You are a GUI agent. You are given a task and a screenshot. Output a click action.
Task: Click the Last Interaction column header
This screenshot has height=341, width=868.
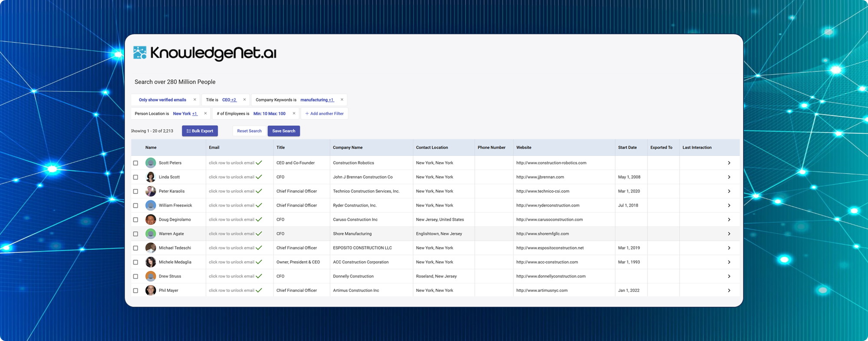697,148
